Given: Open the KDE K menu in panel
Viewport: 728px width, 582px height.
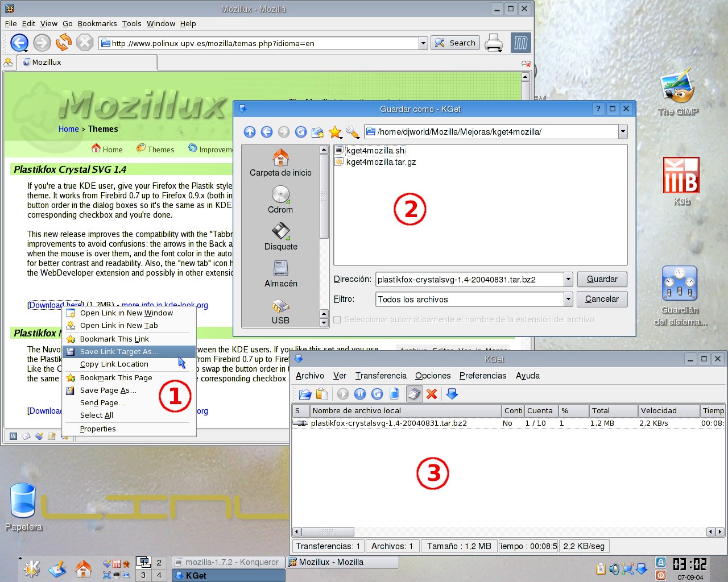Looking at the screenshot, I should click(x=32, y=568).
